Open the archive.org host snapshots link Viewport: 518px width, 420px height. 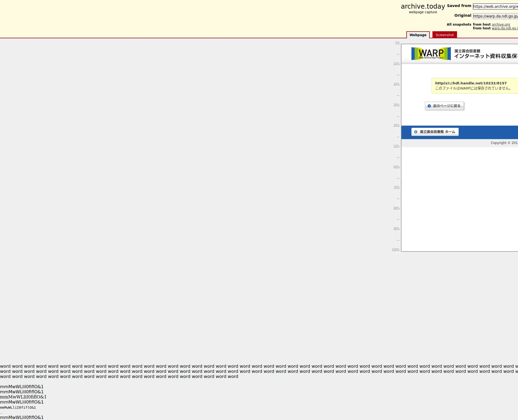click(x=500, y=25)
